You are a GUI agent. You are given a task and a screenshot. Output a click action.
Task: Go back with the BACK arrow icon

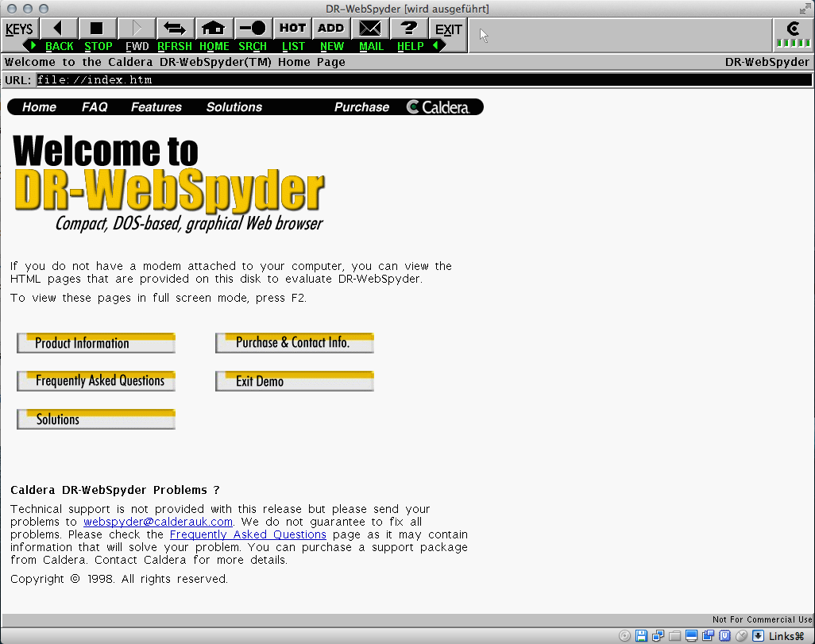click(x=59, y=29)
